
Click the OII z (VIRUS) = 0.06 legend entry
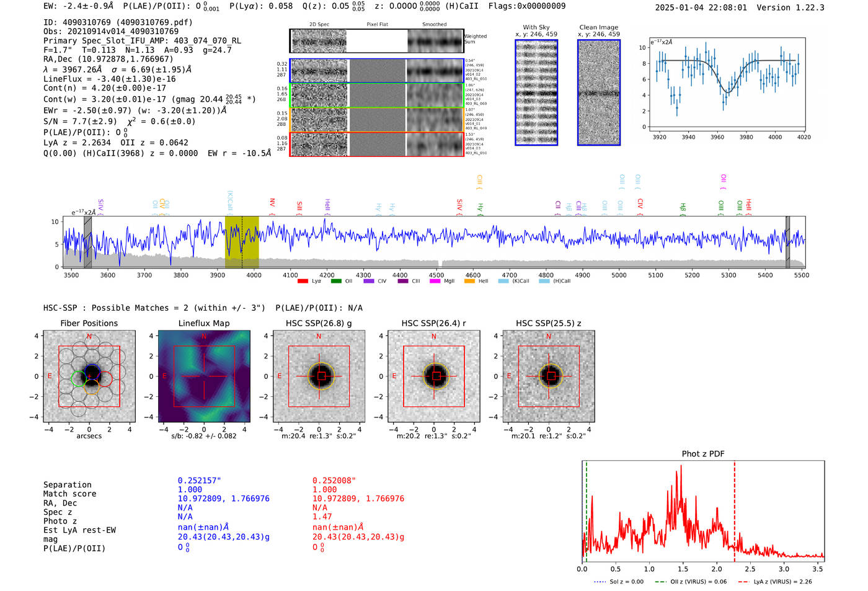(x=691, y=582)
